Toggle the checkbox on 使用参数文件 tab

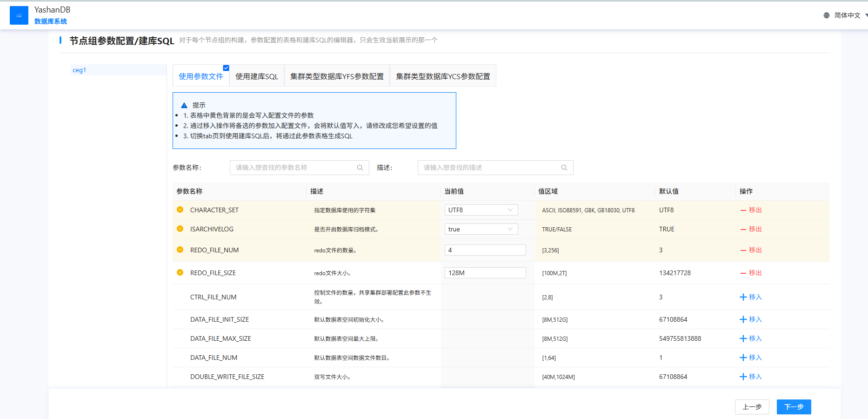[x=226, y=68]
